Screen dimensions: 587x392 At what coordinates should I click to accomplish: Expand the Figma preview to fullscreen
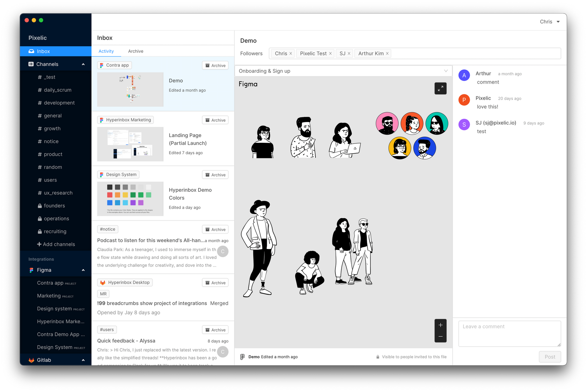tap(440, 89)
